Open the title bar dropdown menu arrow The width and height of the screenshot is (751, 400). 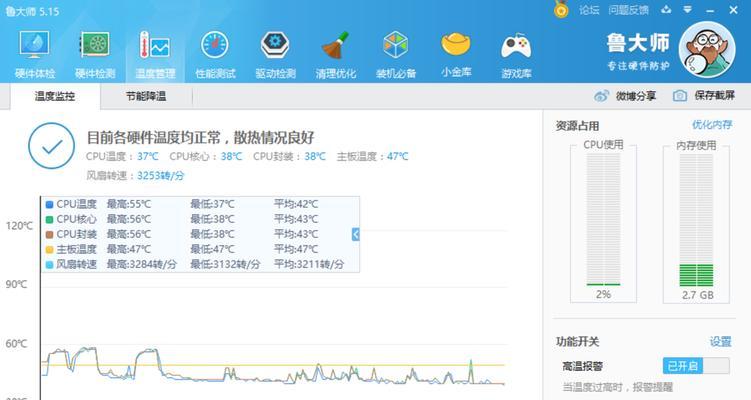pos(688,9)
